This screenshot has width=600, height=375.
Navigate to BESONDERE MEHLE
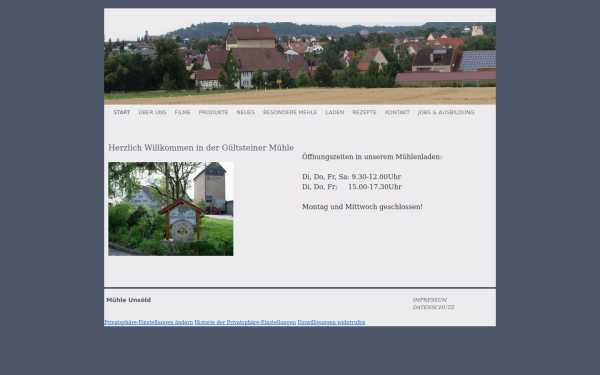click(290, 112)
